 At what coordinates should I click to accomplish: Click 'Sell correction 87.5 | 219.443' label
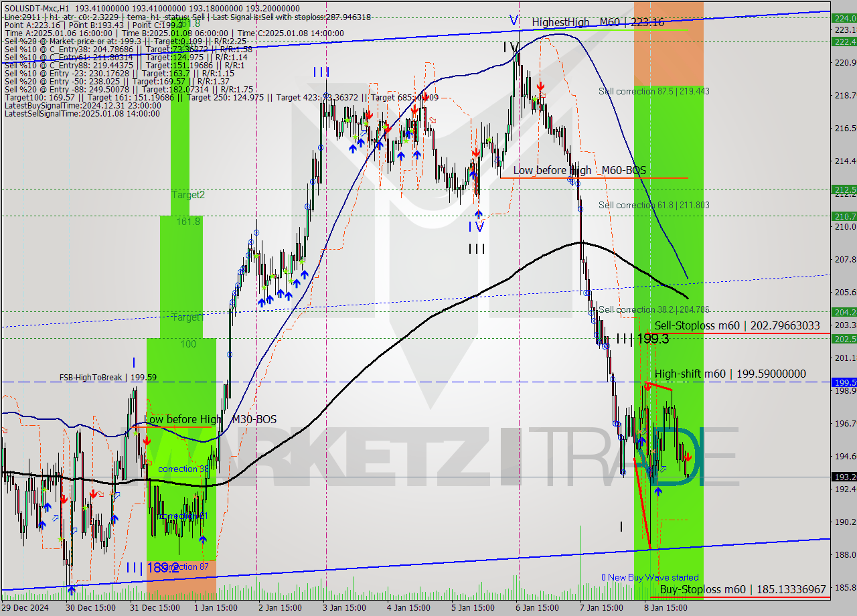pos(654,91)
